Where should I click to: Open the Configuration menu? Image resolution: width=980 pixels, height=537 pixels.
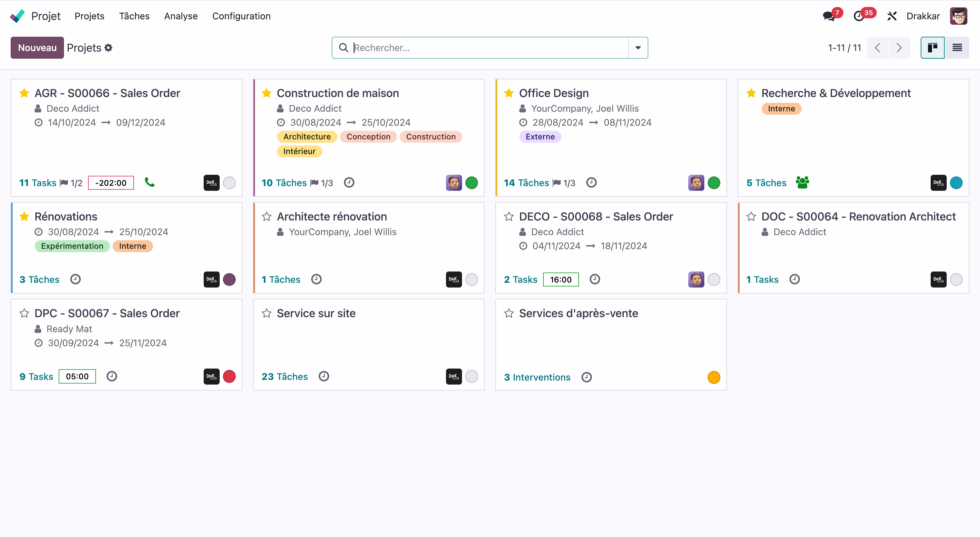(241, 16)
